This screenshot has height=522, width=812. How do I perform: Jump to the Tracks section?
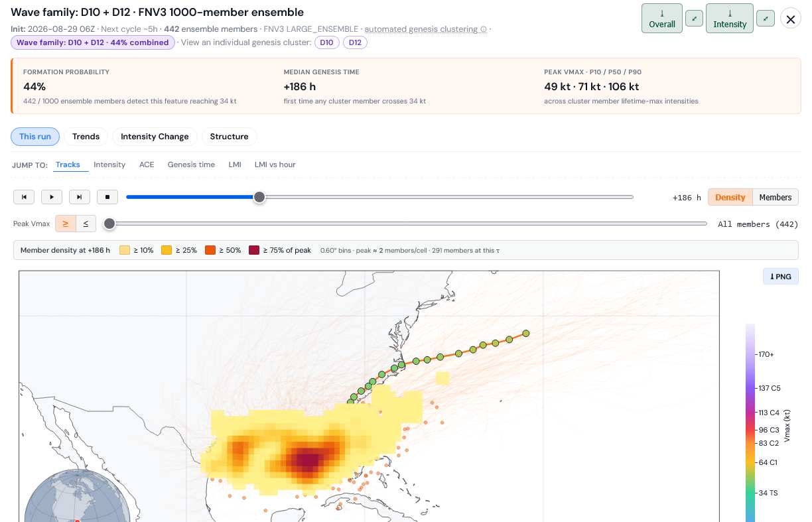pyautogui.click(x=68, y=164)
